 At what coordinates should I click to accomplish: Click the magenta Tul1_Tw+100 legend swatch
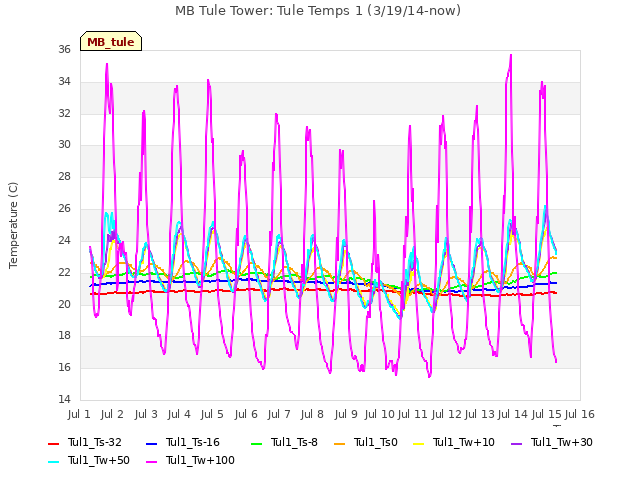coord(151,462)
